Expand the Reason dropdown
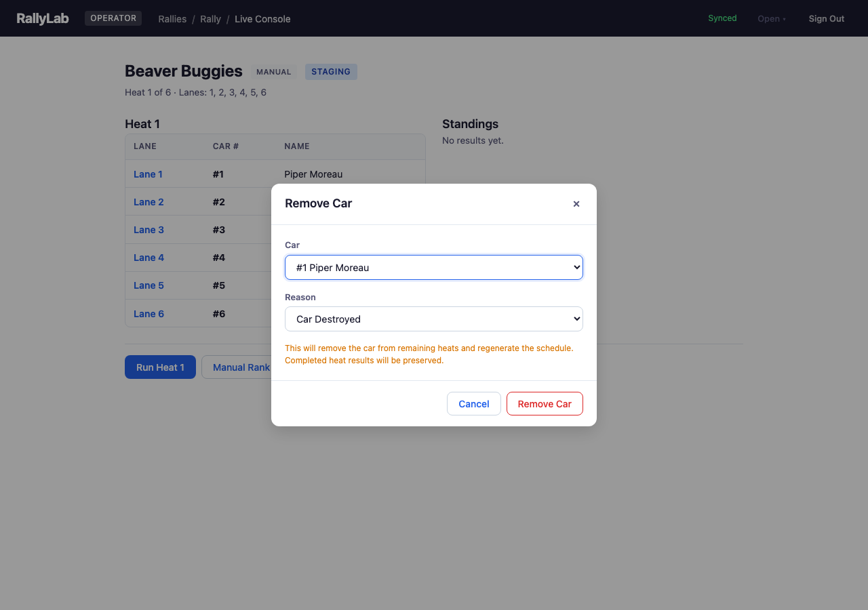 click(x=433, y=319)
